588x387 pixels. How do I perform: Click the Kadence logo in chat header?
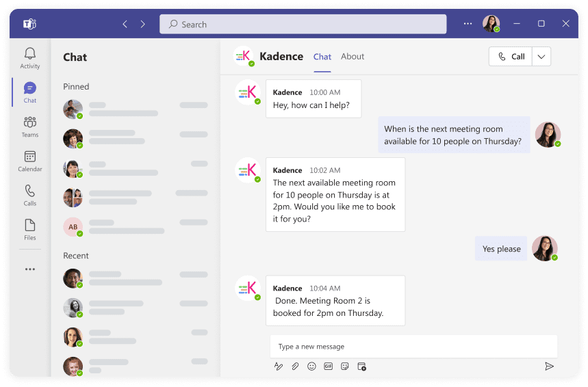(244, 56)
